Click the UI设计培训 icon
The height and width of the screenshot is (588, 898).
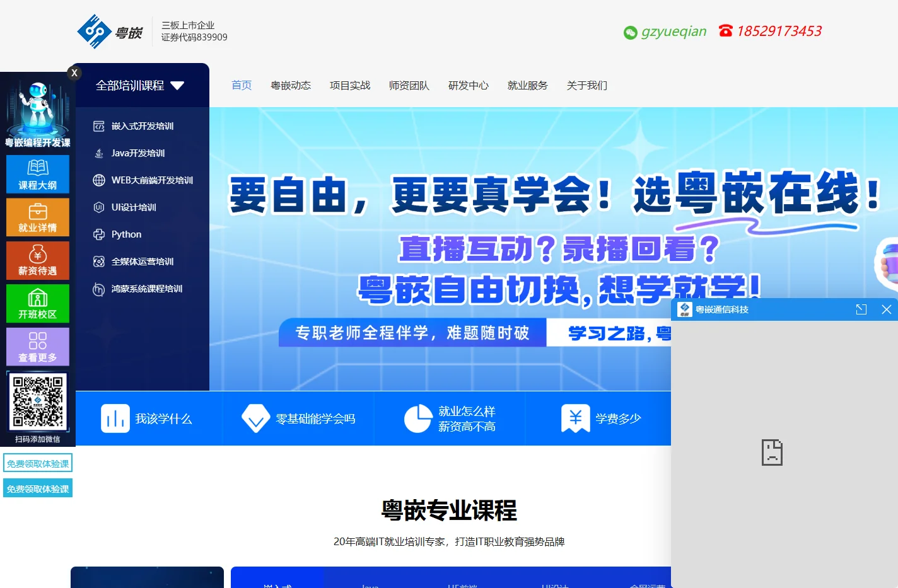[x=99, y=207]
